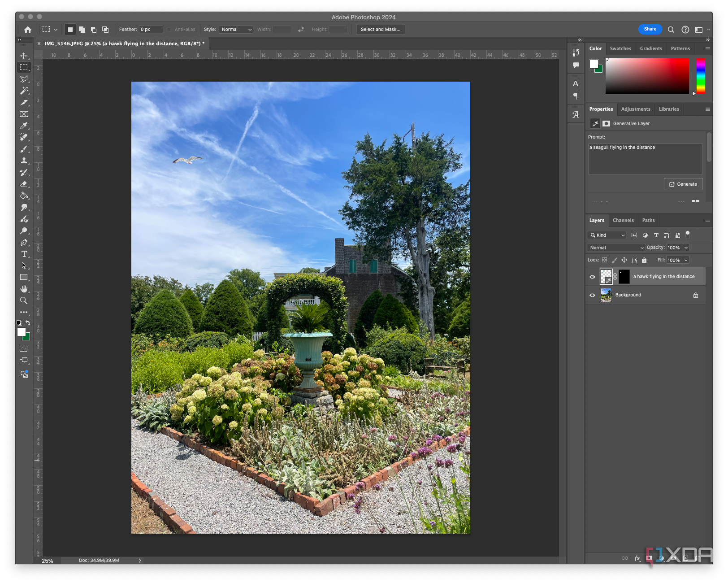Click the status bar arrow after Doc size
The width and height of the screenshot is (728, 583).
tap(140, 560)
